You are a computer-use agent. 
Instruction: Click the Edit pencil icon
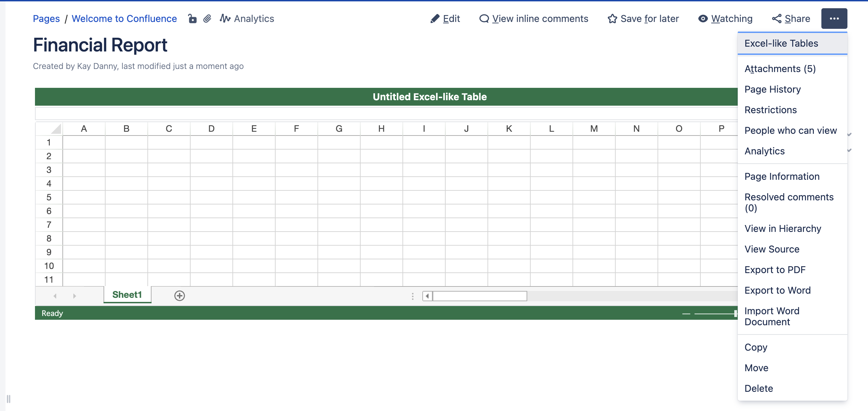(435, 19)
